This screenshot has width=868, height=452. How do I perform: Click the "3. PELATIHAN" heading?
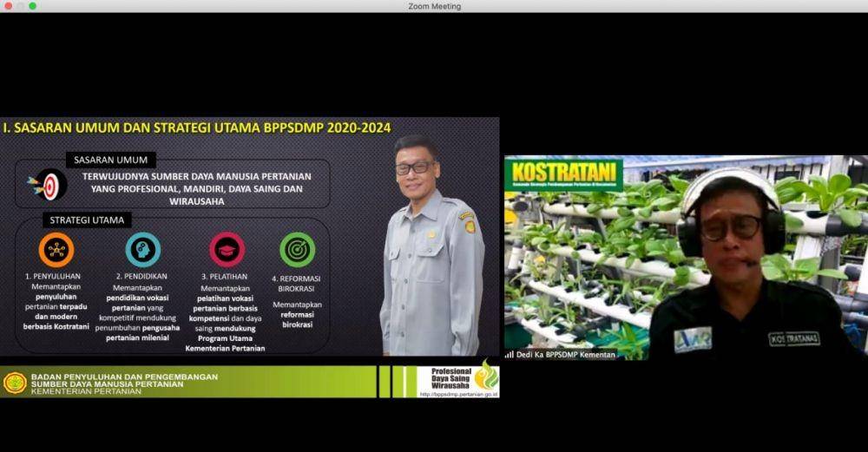pos(224,277)
